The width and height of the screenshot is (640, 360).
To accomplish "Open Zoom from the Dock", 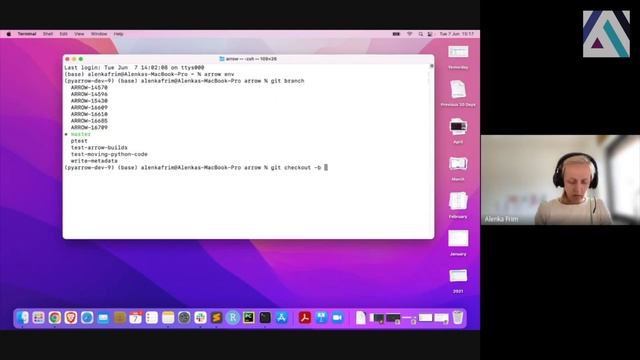I will coord(337,318).
